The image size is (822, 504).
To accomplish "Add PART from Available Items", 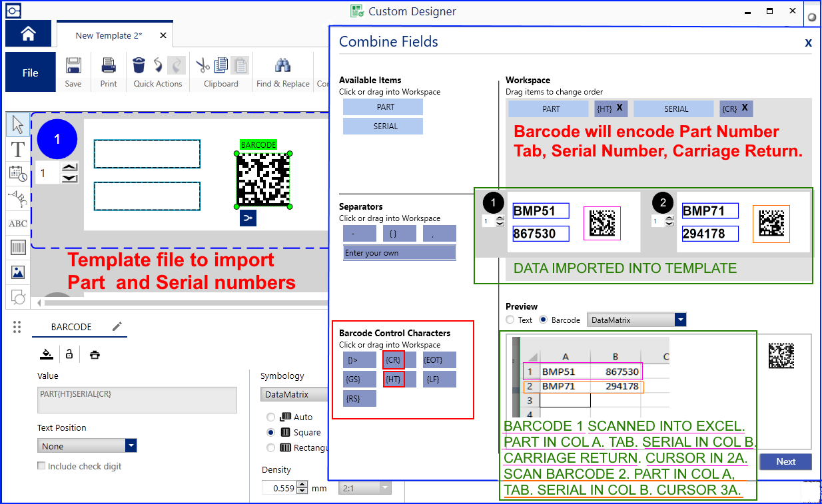I will point(383,107).
